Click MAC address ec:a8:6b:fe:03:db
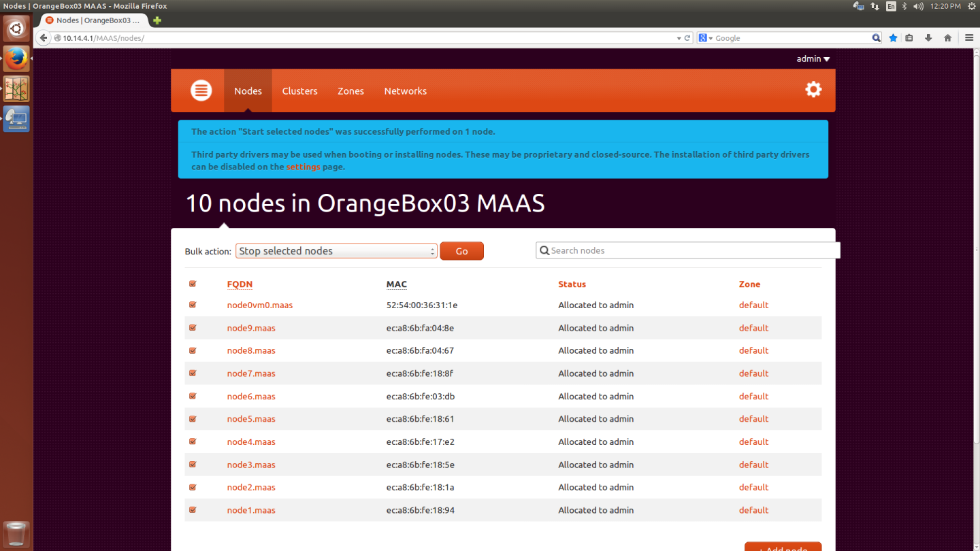The image size is (980, 551). [421, 396]
